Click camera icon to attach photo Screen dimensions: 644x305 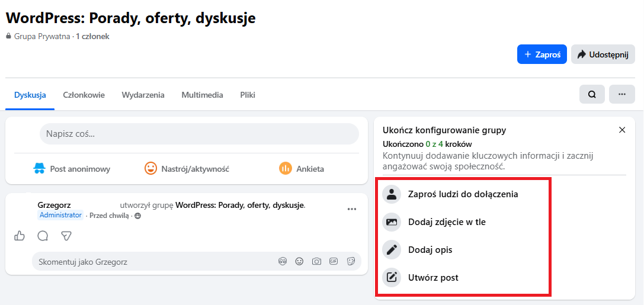pos(316,261)
